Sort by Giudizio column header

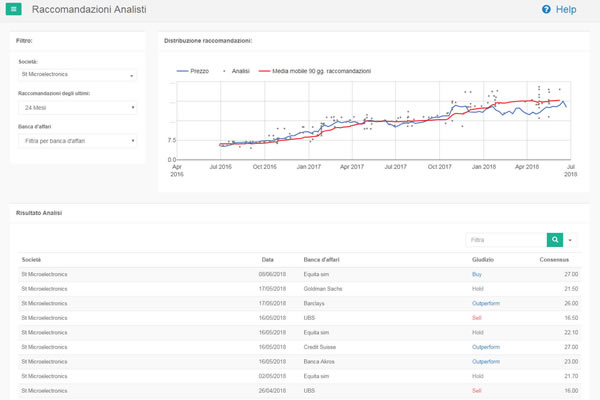(x=483, y=259)
